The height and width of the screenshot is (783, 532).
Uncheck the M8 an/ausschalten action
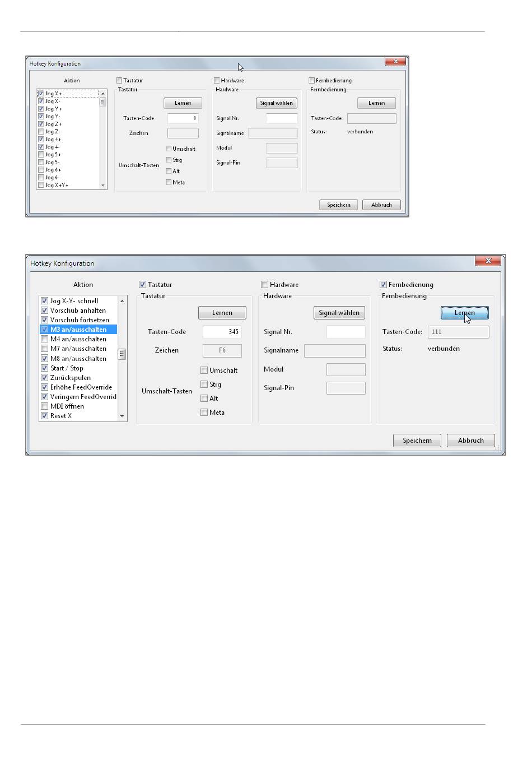click(45, 359)
